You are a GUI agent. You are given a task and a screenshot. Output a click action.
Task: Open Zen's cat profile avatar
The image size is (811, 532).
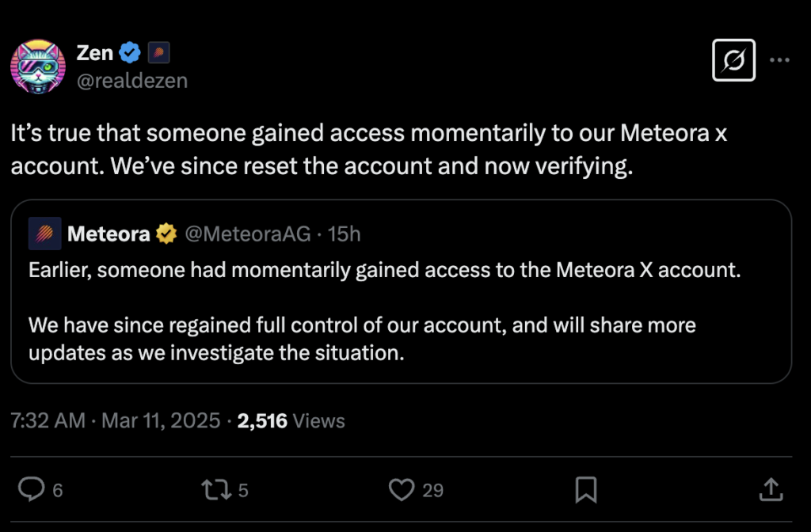tap(38, 66)
